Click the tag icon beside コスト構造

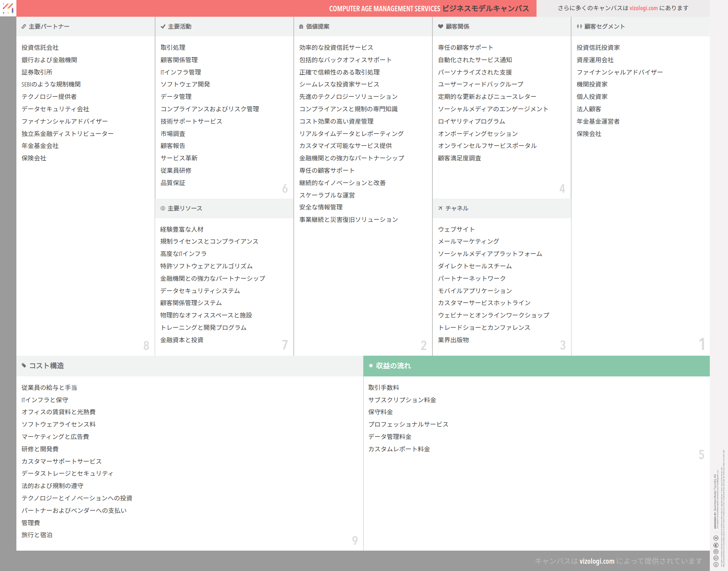pos(24,366)
